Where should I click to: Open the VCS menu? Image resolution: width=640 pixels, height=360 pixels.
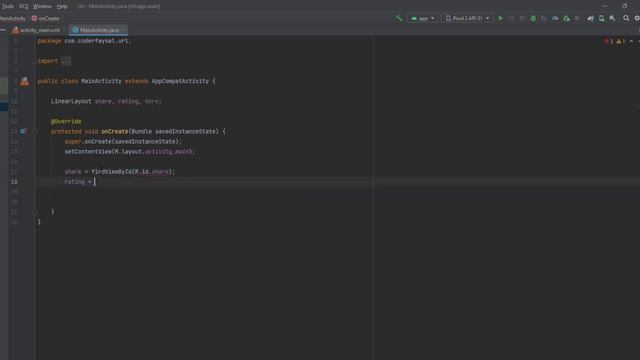pyautogui.click(x=23, y=6)
